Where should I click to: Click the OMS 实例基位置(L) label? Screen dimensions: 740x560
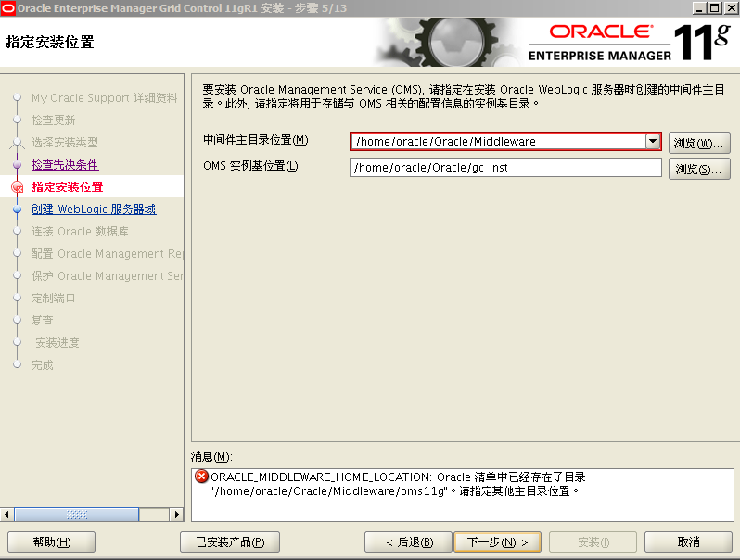click(250, 166)
